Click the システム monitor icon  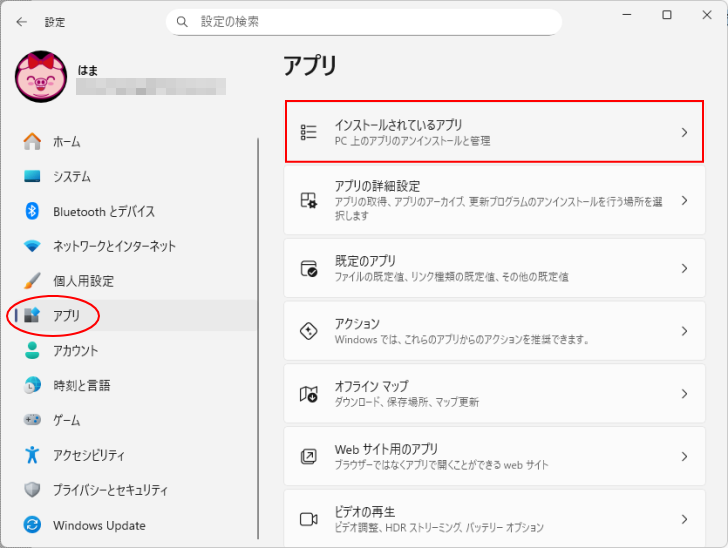tap(32, 176)
